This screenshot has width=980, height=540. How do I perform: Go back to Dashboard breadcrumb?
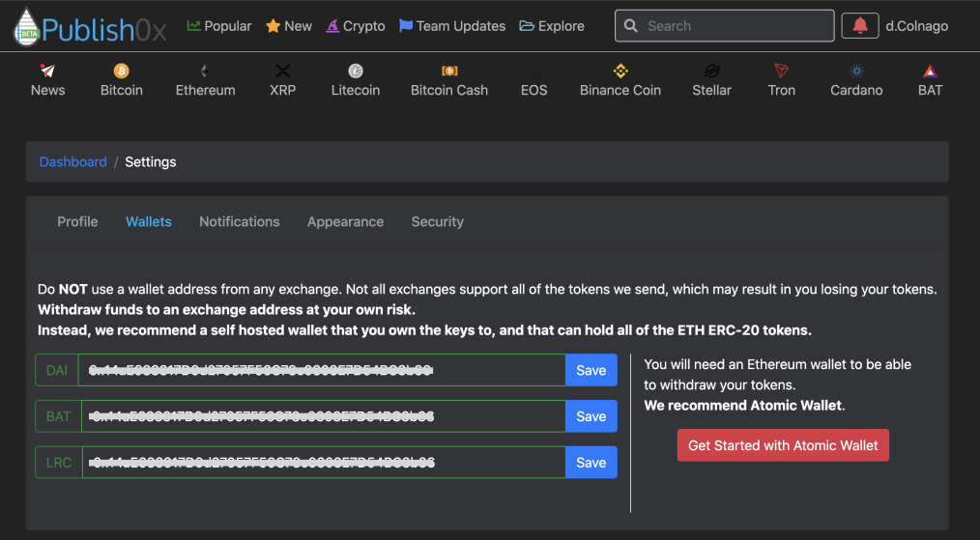(73, 162)
